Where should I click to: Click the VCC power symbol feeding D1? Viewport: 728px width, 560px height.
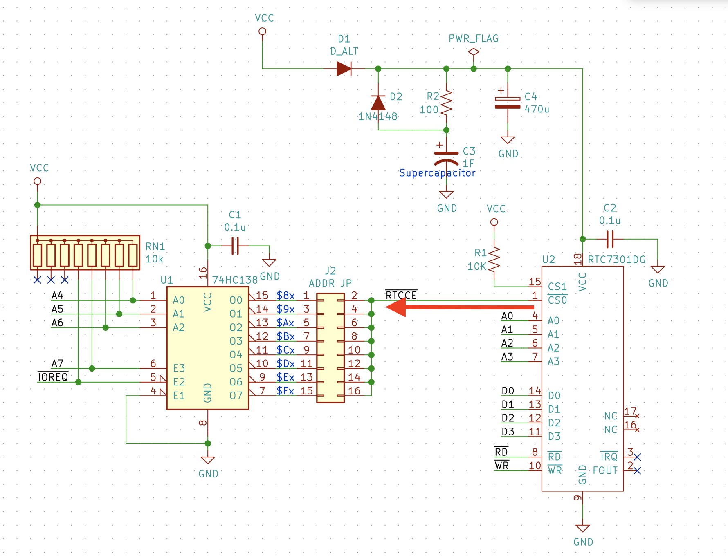[x=263, y=31]
